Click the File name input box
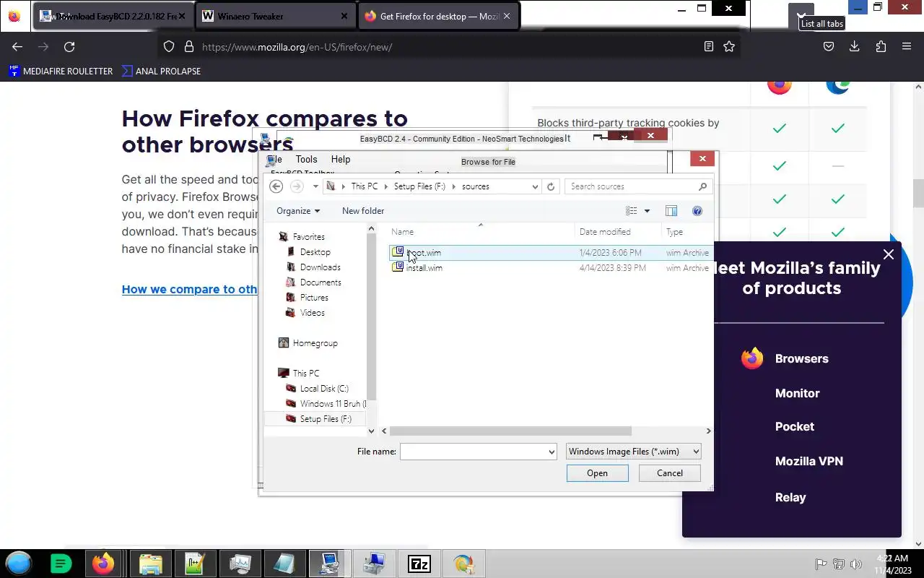This screenshot has height=578, width=924. [x=473, y=452]
